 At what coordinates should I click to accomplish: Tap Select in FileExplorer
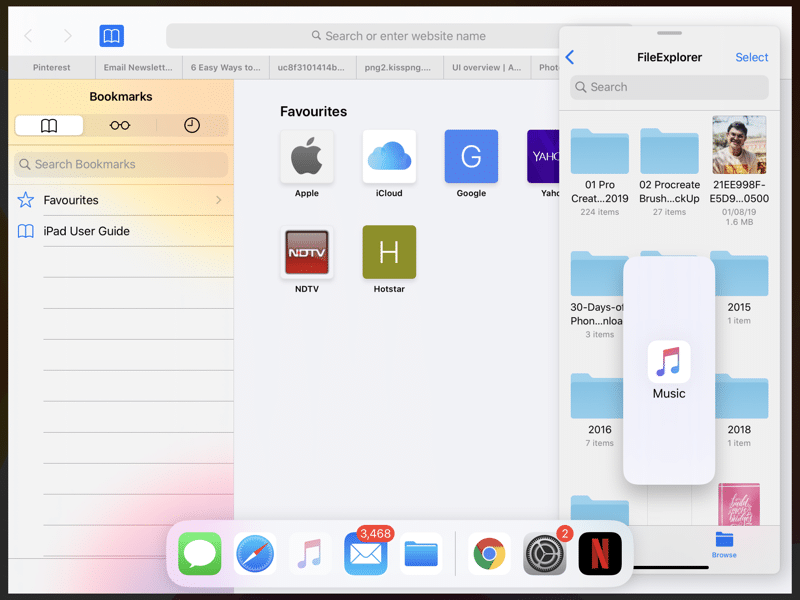point(752,57)
